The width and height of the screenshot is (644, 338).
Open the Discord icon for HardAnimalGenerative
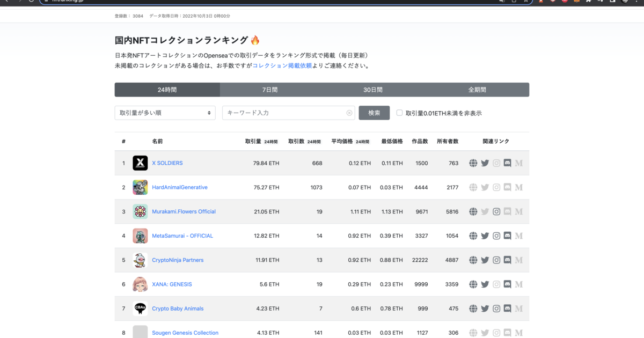point(507,187)
